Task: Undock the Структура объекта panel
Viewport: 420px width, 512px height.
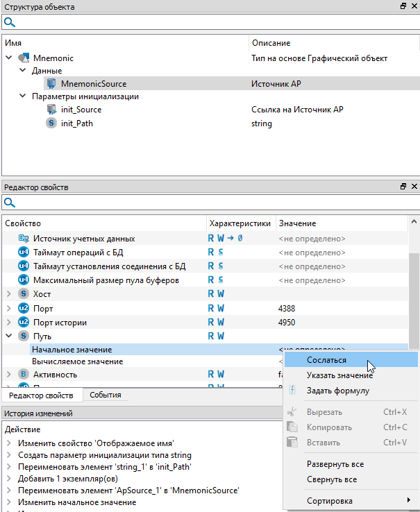Action: [x=403, y=6]
